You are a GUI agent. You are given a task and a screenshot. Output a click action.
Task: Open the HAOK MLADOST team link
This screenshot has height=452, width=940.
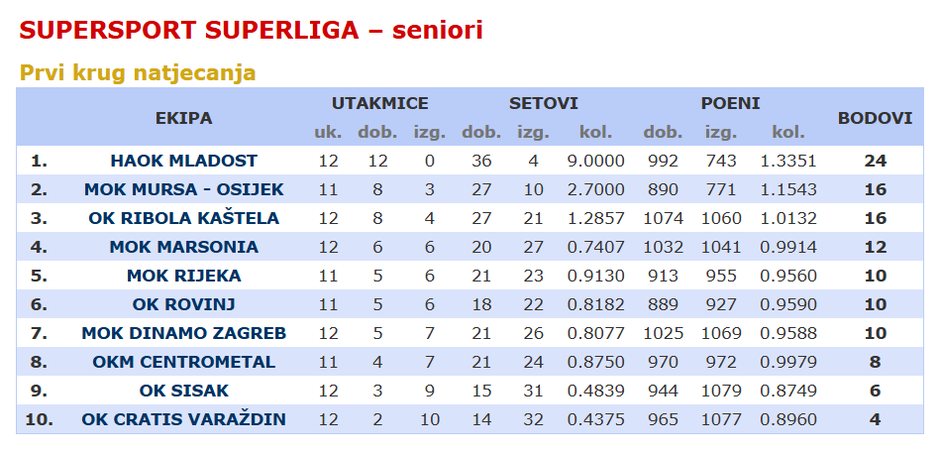click(x=184, y=161)
